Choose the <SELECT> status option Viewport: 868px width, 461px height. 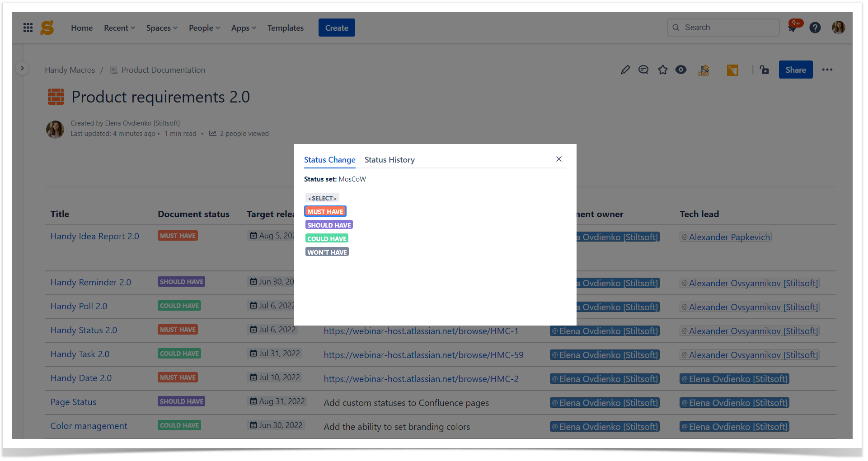[x=322, y=198]
